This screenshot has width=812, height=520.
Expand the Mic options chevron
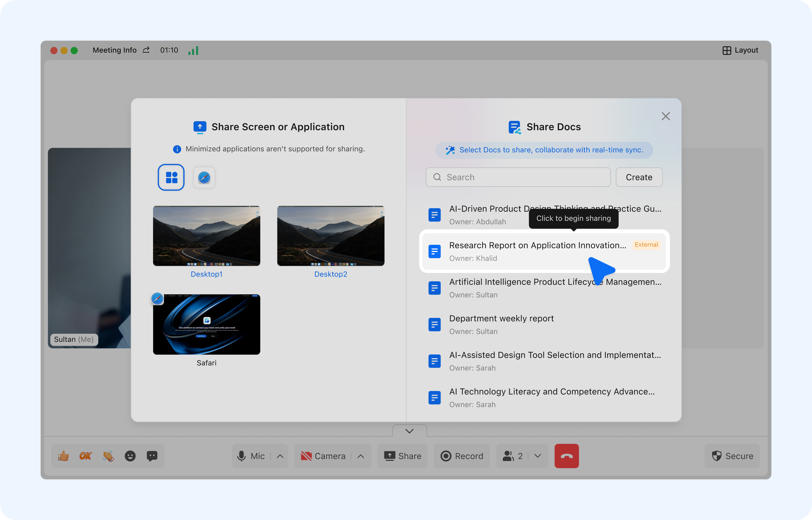click(x=280, y=456)
